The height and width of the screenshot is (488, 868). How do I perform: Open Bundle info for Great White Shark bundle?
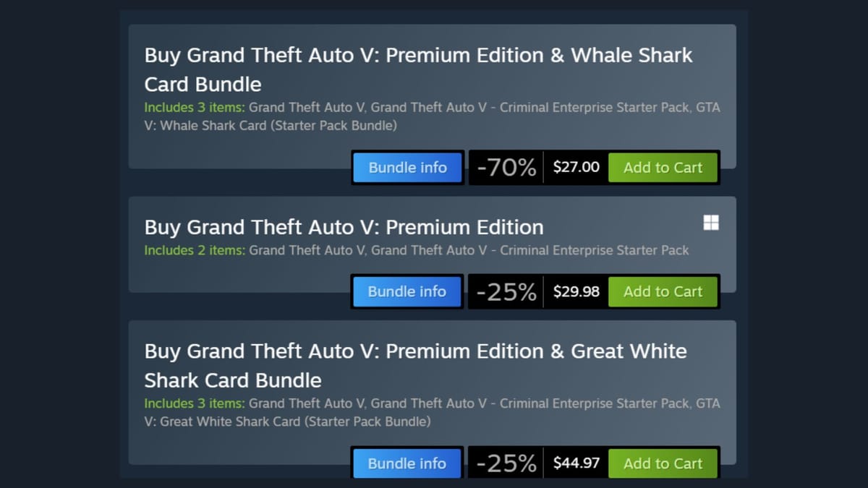pos(407,463)
